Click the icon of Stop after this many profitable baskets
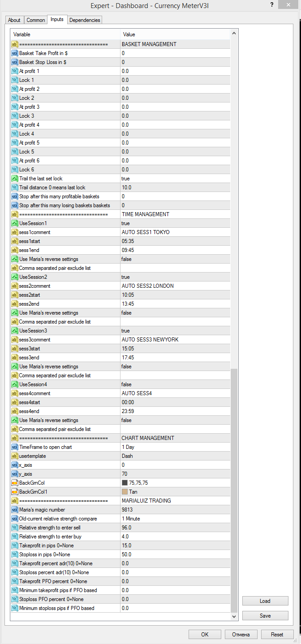 [x=14, y=196]
